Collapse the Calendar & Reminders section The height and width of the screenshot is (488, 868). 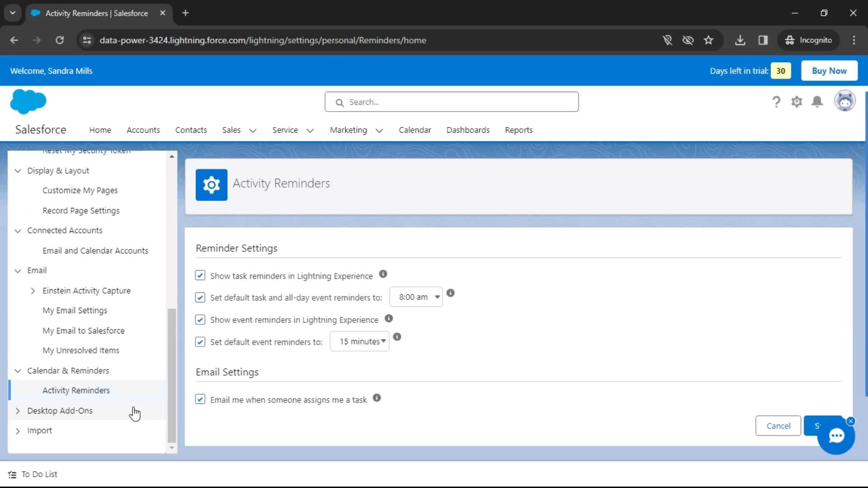[18, 371]
